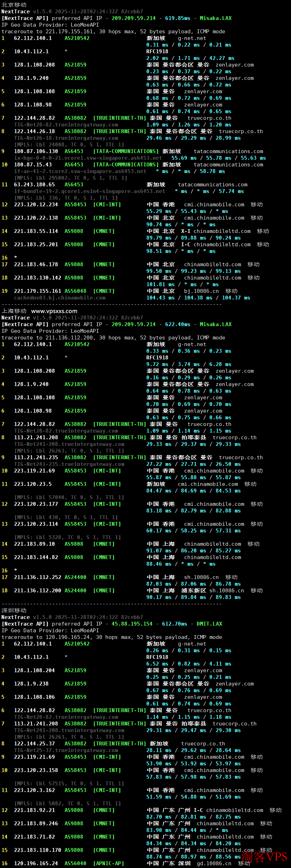
Task: Open the cachedns03.bj.chinamobile.com hostname
Action: [60, 298]
